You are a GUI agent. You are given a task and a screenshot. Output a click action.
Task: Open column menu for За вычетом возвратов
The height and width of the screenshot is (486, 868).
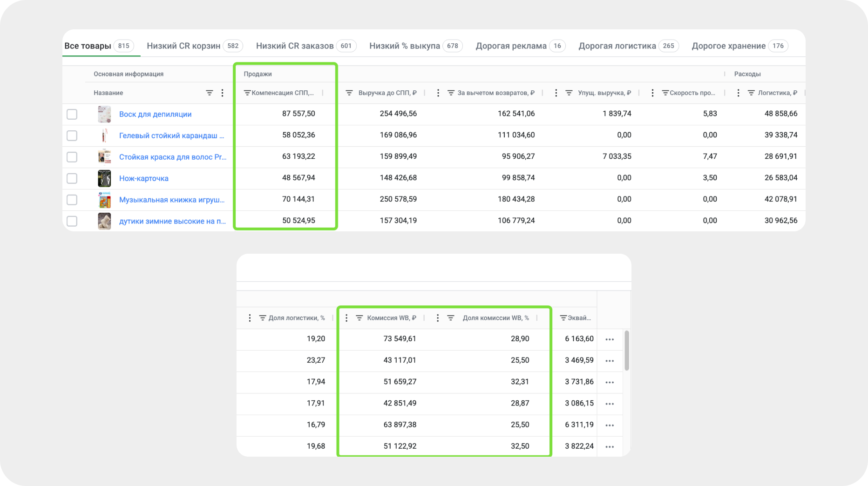click(x=438, y=93)
